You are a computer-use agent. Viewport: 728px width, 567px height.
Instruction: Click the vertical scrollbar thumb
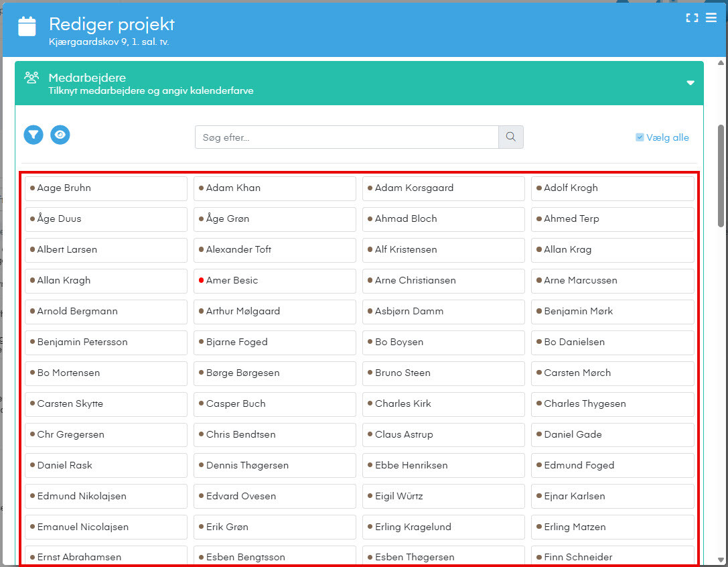click(721, 174)
